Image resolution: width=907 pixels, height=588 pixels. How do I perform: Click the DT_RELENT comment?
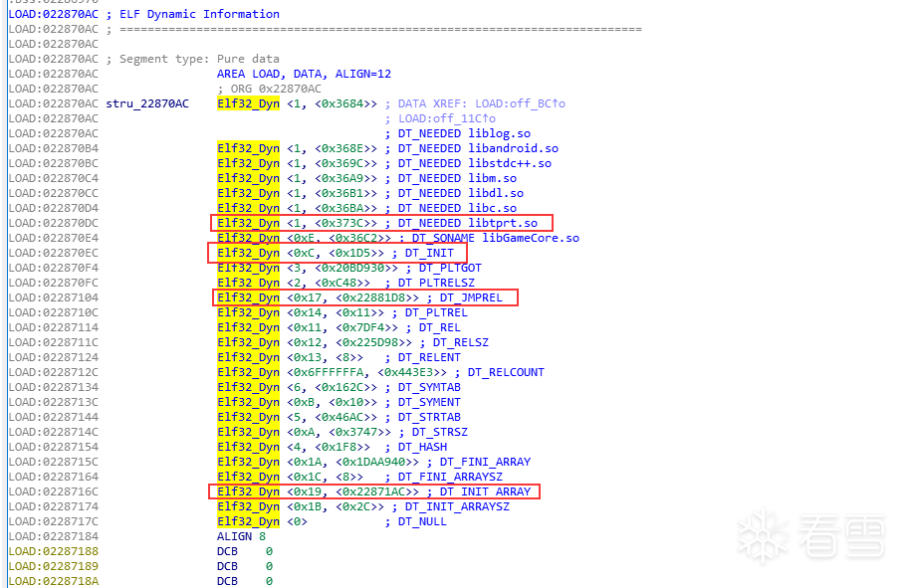click(429, 357)
